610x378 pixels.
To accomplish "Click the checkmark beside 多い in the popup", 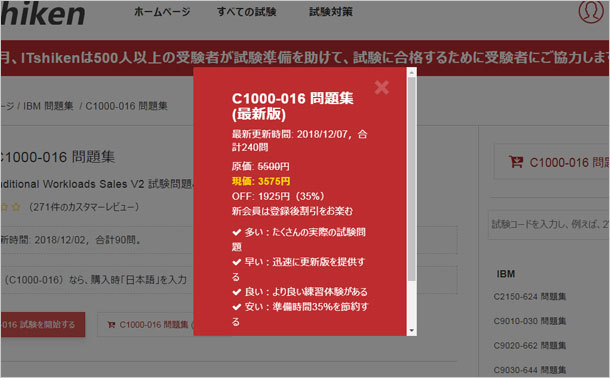I will (x=237, y=232).
